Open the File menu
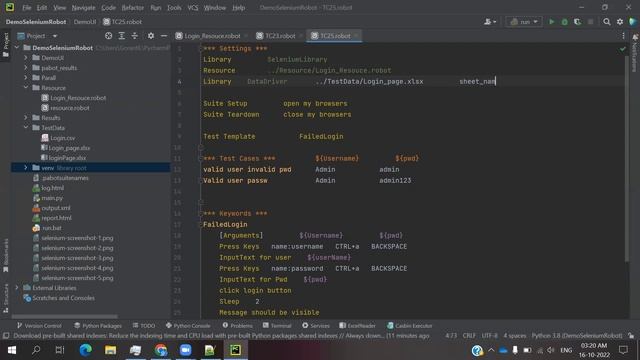Image resolution: width=640 pixels, height=360 pixels. [x=27, y=7]
